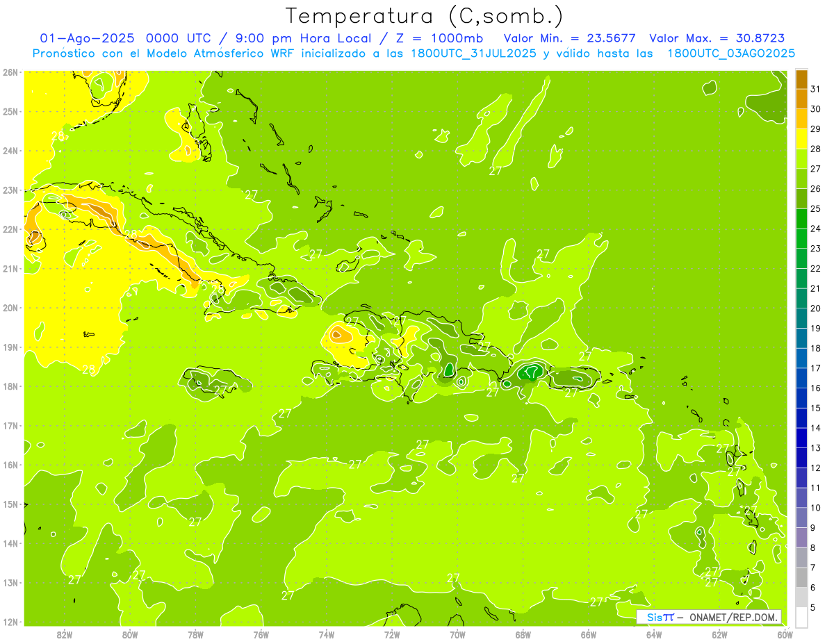Click the colorbar label "31"
834x644 pixels.
816,89
